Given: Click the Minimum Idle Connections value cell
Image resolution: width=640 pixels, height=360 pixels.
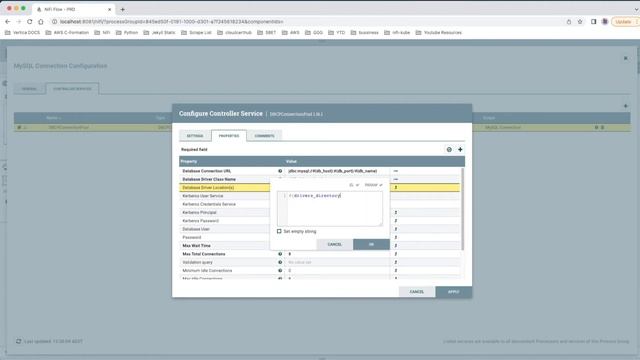Looking at the screenshot, I should coord(337,271).
